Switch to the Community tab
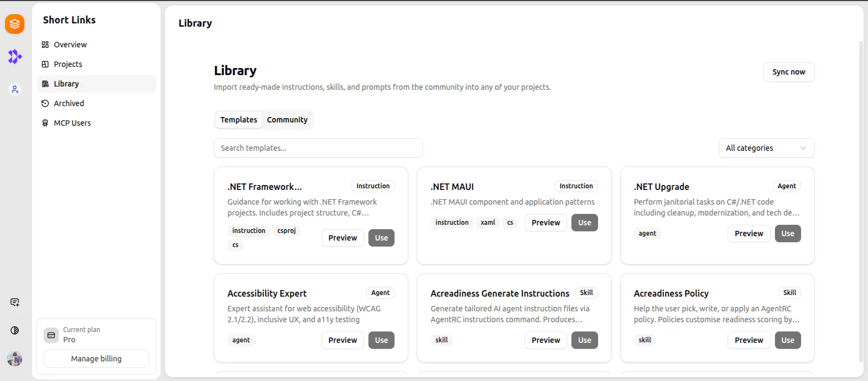 point(287,120)
